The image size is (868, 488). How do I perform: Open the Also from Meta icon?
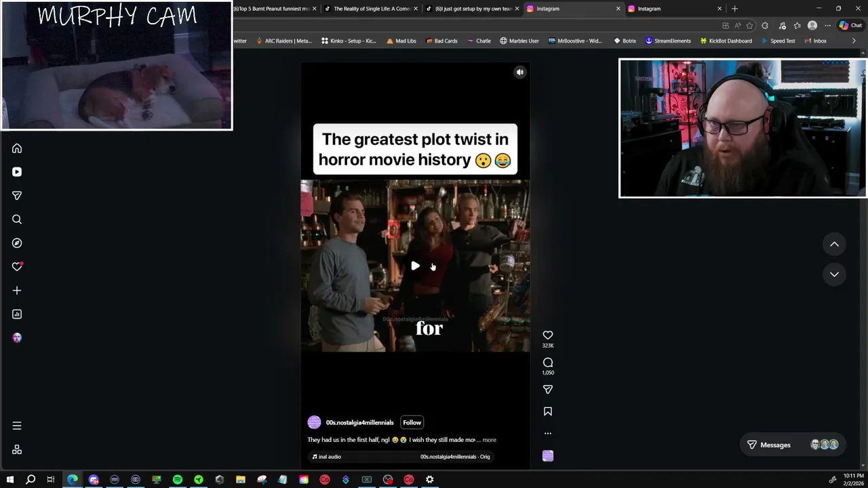(17, 450)
